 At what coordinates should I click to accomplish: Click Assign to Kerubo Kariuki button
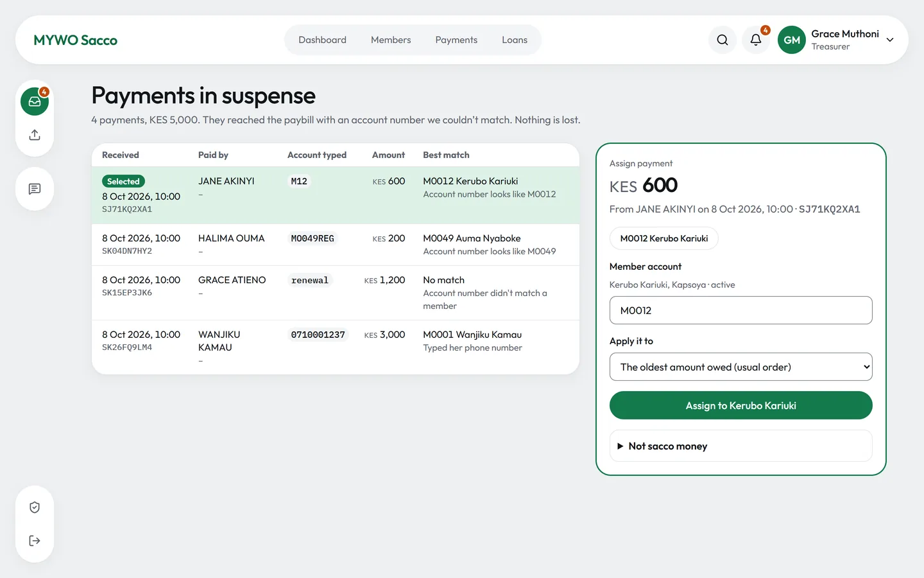(741, 405)
